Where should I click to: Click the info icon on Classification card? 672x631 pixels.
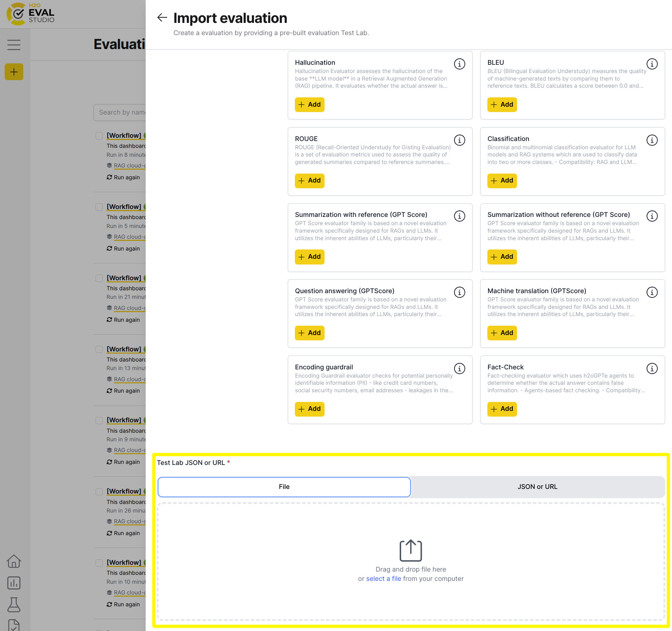click(x=652, y=140)
